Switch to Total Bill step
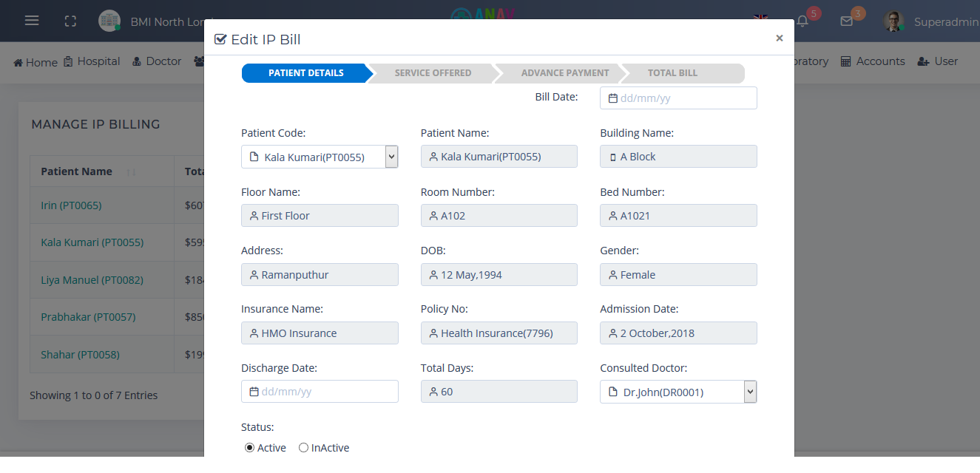 tap(672, 73)
